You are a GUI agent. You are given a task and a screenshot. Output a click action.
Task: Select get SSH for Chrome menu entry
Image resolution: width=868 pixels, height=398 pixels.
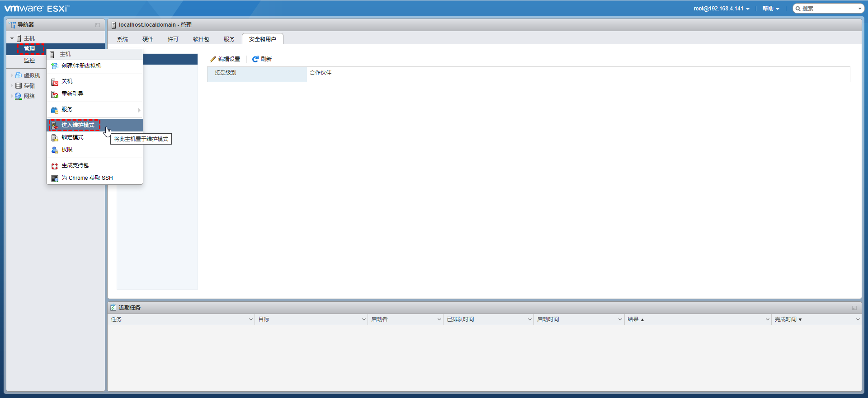[x=87, y=178]
